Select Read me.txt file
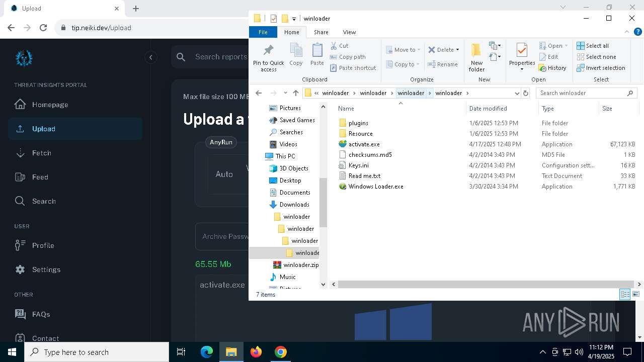 pos(364,176)
